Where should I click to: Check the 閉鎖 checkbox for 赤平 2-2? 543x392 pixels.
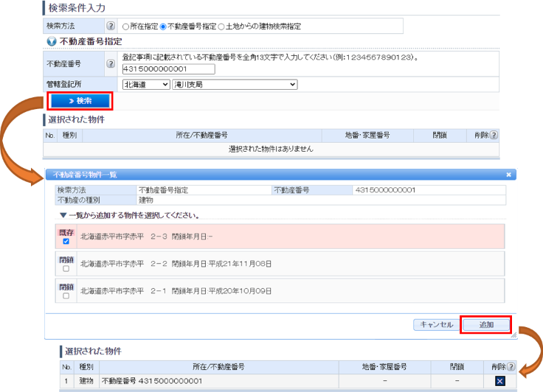click(x=66, y=269)
